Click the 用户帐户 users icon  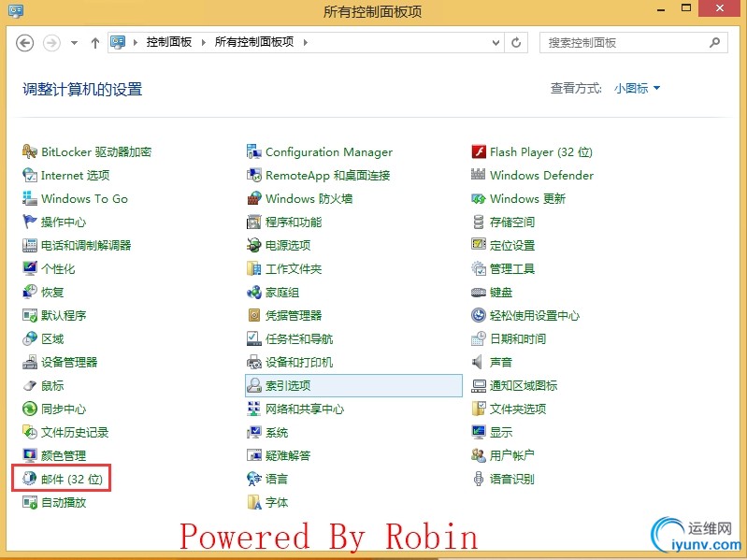point(479,455)
